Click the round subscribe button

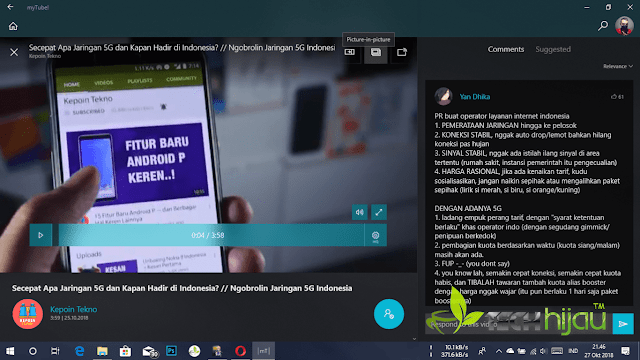click(389, 314)
